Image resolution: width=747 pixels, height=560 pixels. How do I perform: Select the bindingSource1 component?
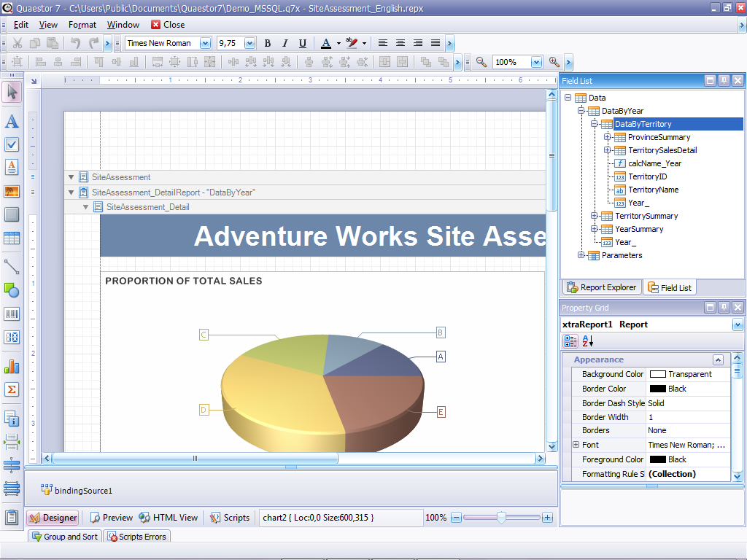point(77,490)
